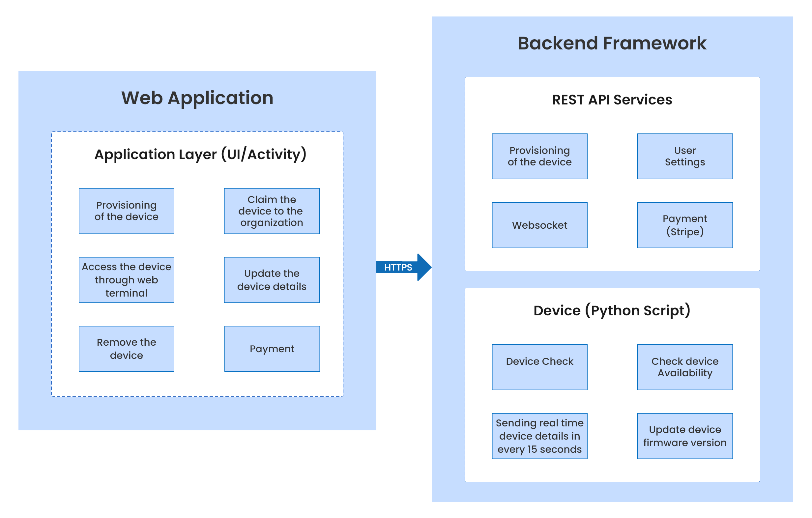Viewport: 812px width, 518px height.
Task: Select the Websocket service icon
Action: click(540, 224)
